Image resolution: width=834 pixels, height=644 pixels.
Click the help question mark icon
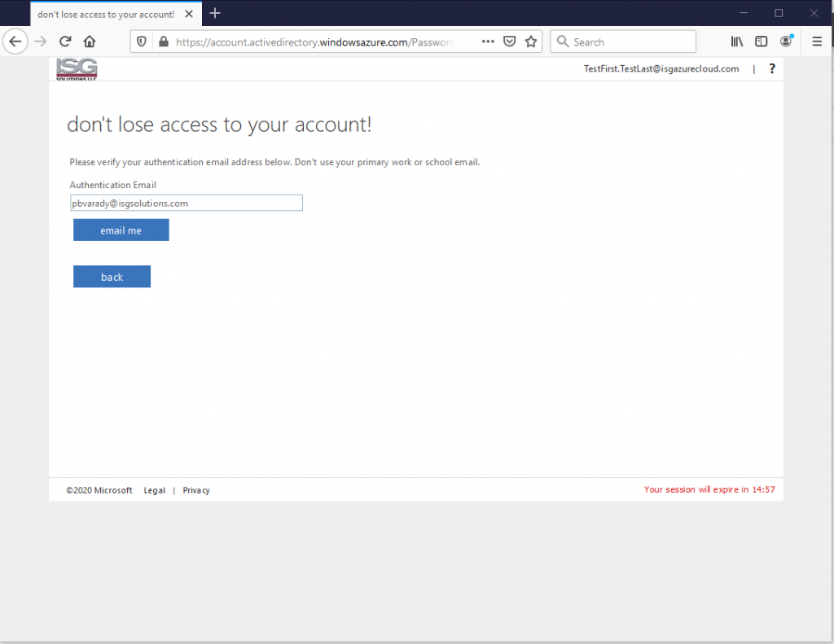point(772,68)
